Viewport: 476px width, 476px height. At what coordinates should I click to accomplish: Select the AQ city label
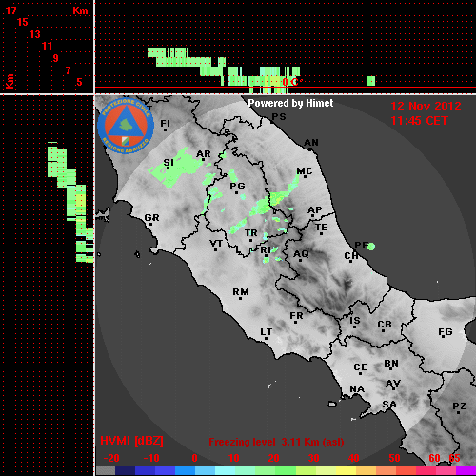[301, 254]
